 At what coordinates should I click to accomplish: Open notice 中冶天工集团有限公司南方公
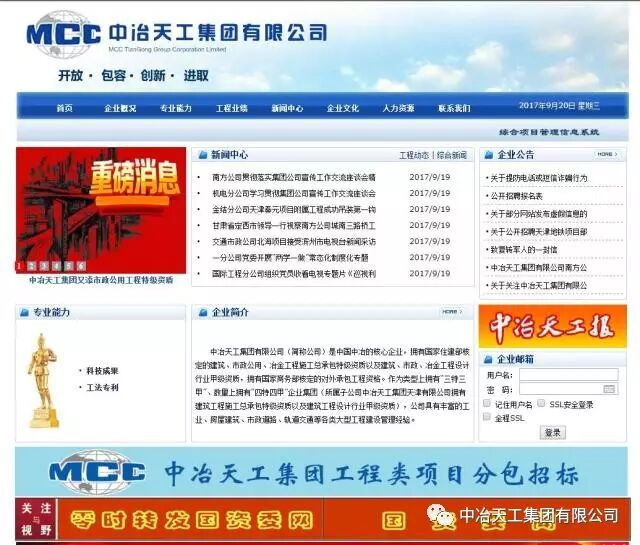click(x=538, y=267)
